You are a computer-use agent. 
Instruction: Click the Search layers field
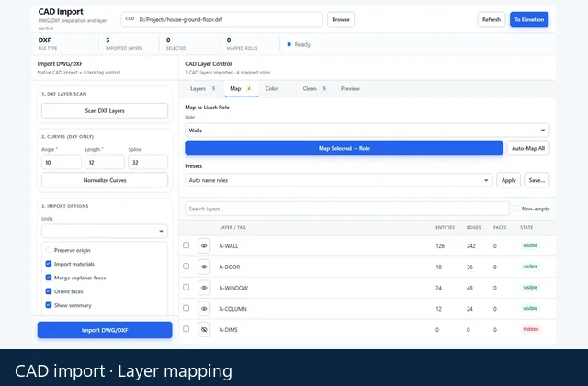[x=347, y=209]
